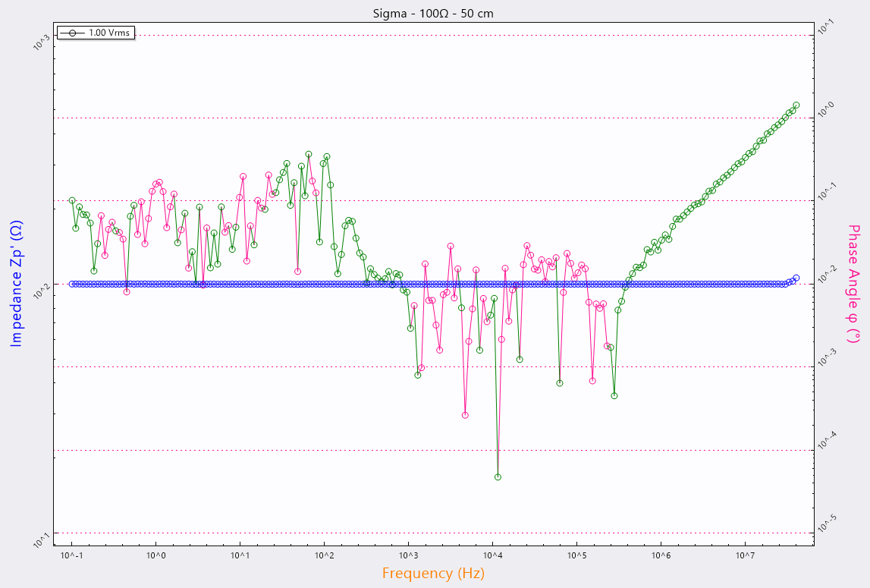Select the "Phase Angle φ (°)" axis label
Screen dimensions: 870x588
[853, 284]
